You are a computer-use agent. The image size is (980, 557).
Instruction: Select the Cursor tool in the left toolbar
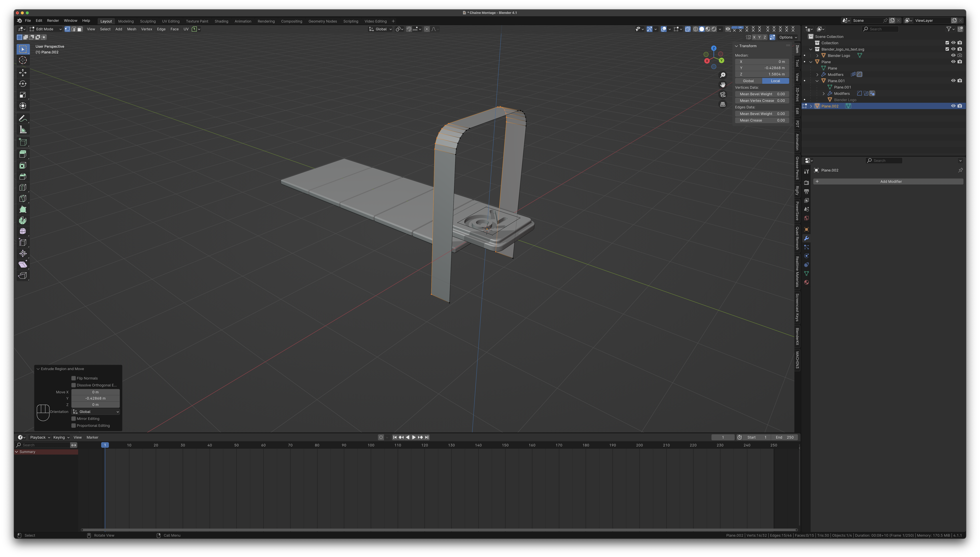click(23, 60)
